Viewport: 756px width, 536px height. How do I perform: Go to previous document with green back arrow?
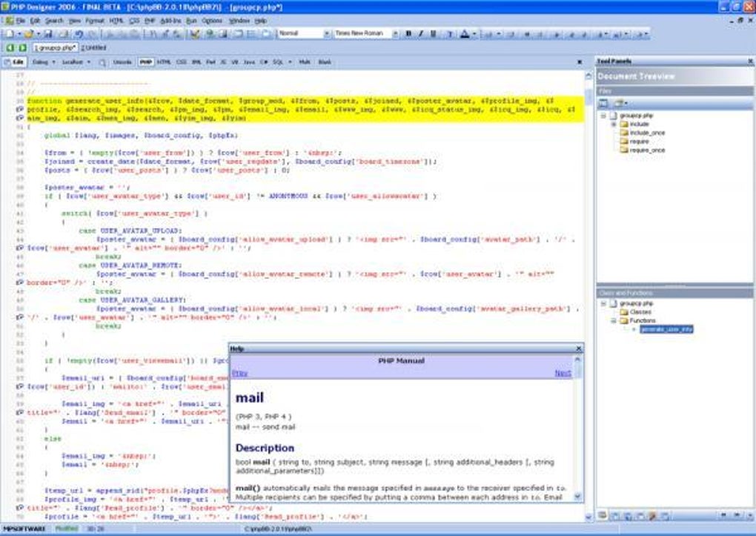[10, 47]
